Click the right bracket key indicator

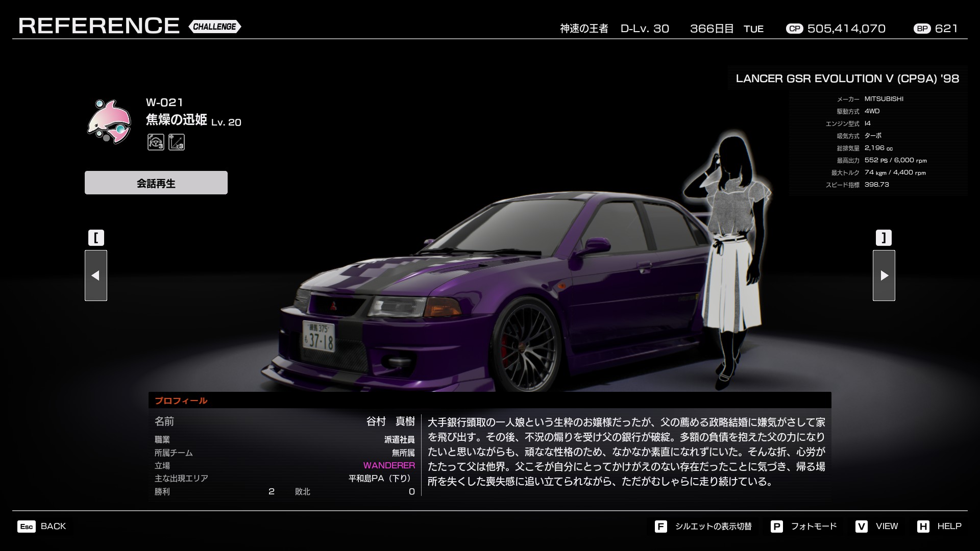point(884,238)
